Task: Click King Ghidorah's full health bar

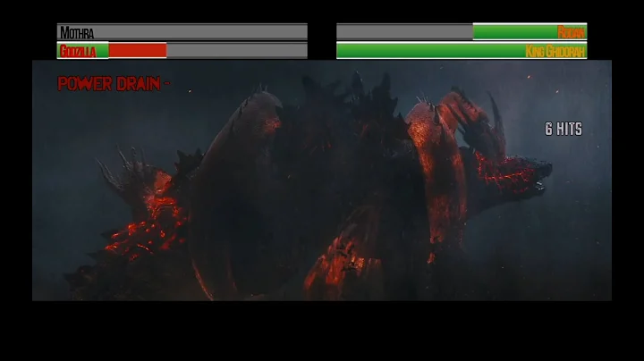Action: (x=462, y=50)
